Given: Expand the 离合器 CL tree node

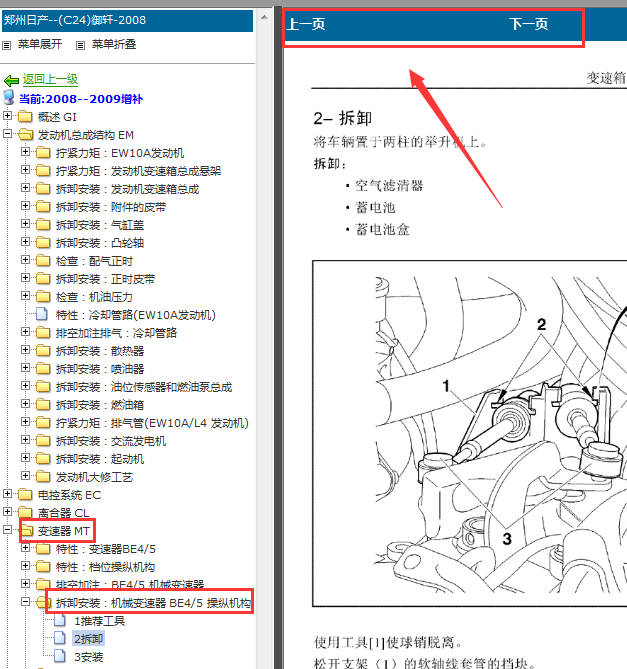Looking at the screenshot, I should [8, 512].
